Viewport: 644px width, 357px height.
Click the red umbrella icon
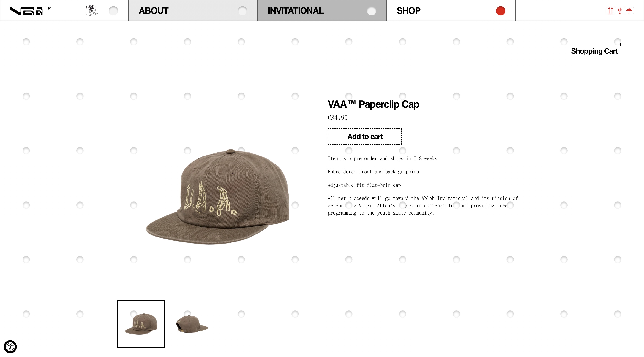pyautogui.click(x=629, y=11)
